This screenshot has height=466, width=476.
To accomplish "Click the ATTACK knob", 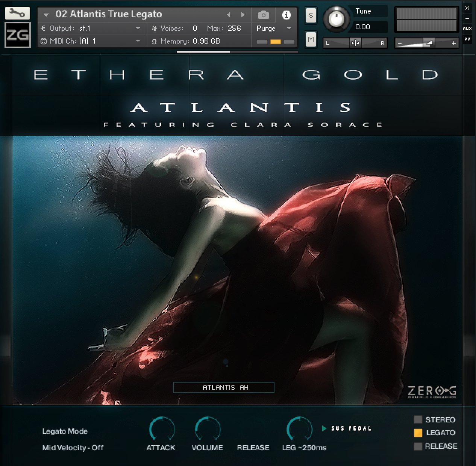I will tap(162, 429).
